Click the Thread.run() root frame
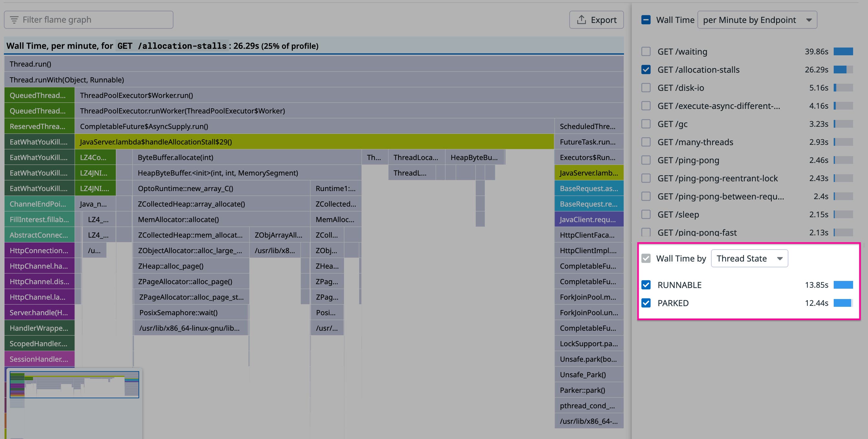 point(313,64)
